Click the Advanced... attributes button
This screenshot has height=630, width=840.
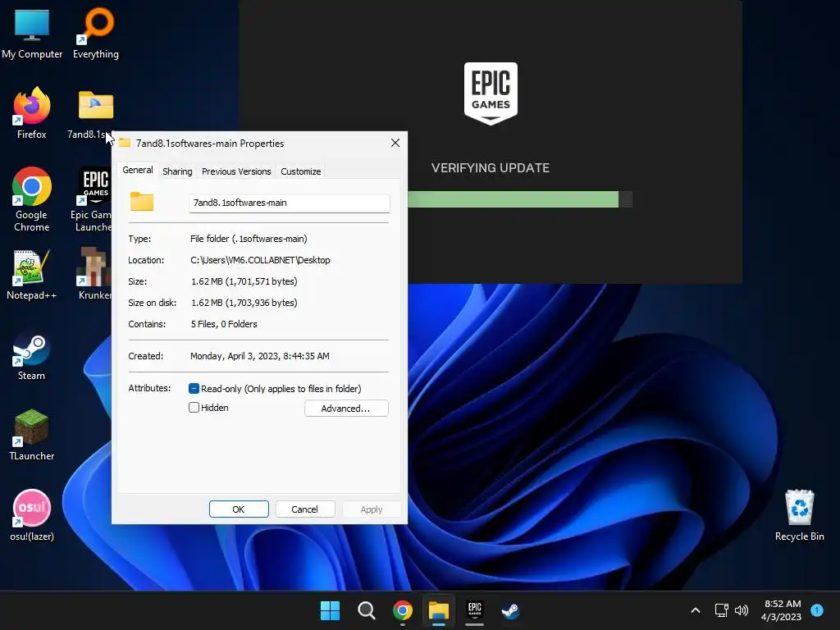coord(346,409)
